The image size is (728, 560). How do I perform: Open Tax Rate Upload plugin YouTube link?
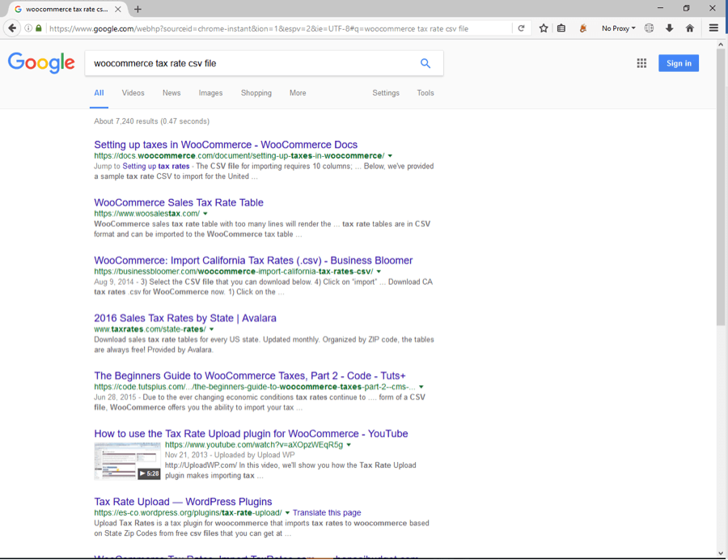point(252,434)
